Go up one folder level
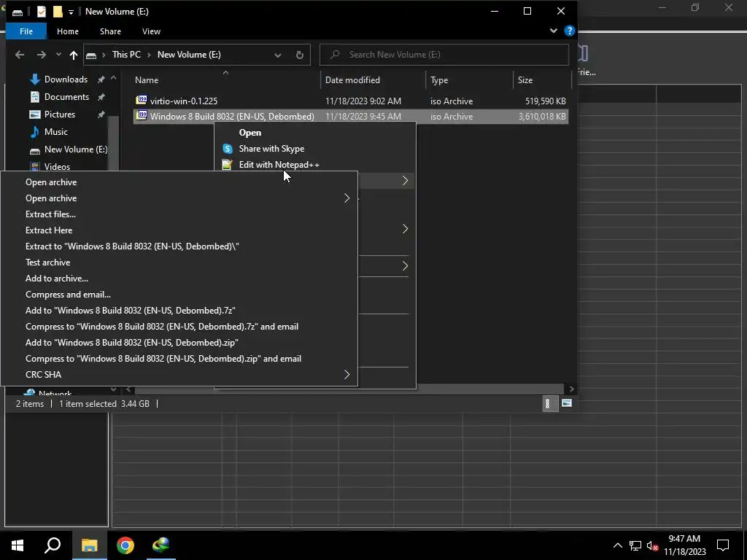747x560 pixels. 74,55
